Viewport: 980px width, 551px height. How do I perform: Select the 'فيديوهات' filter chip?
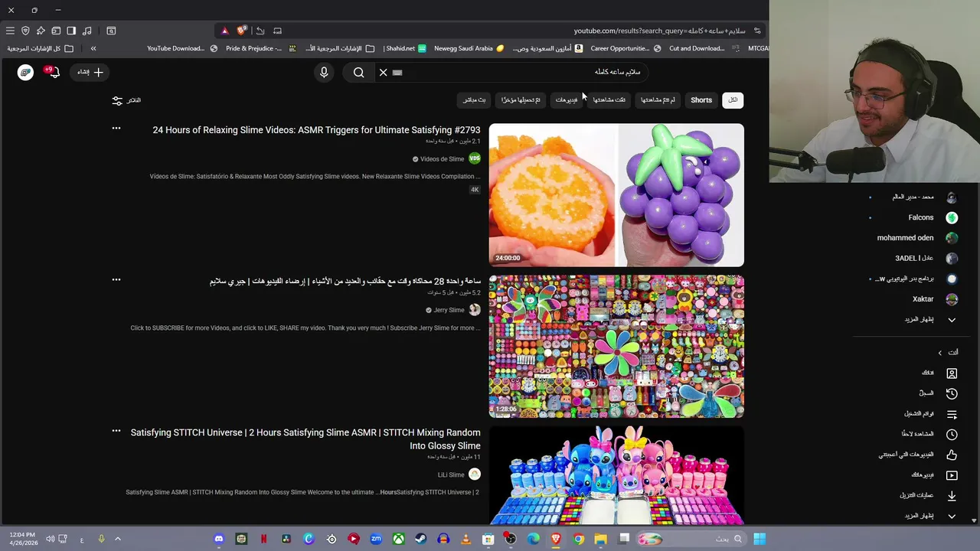pos(567,100)
